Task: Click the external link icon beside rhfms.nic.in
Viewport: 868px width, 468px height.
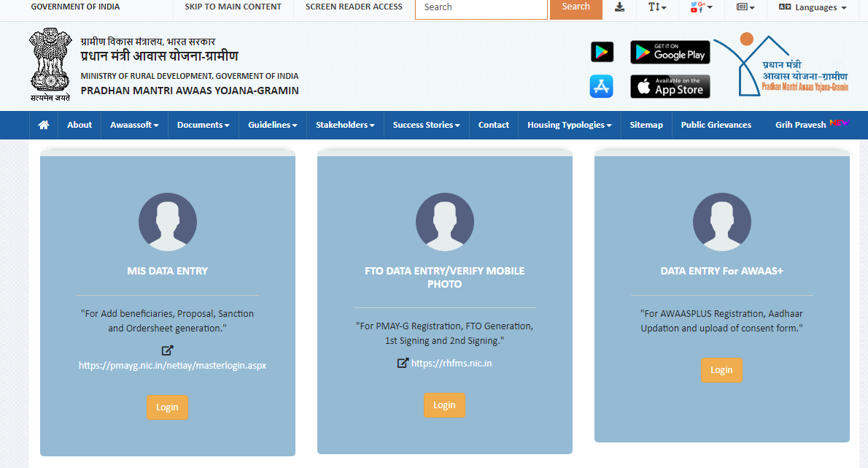Action: (403, 363)
